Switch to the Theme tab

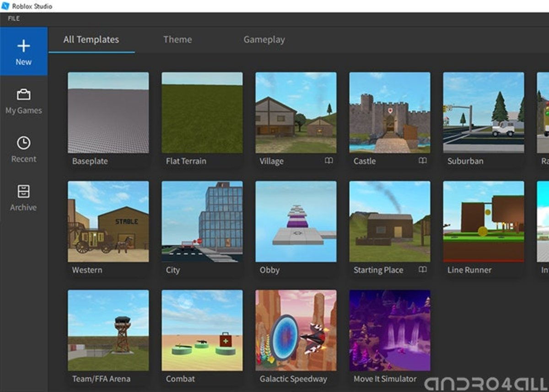coord(178,40)
